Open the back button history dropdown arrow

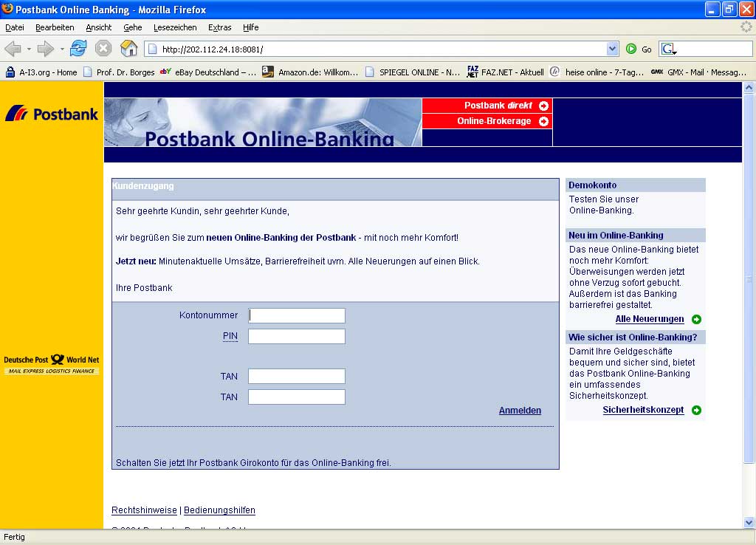pos(29,49)
